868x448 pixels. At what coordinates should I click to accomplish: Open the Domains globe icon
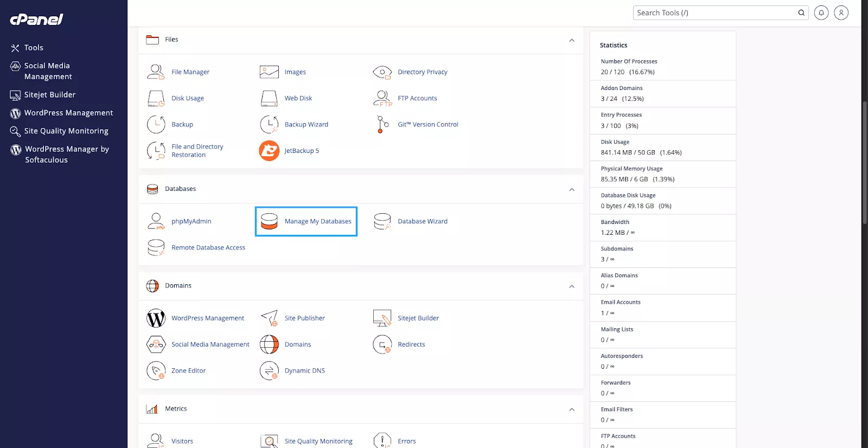[x=269, y=344]
